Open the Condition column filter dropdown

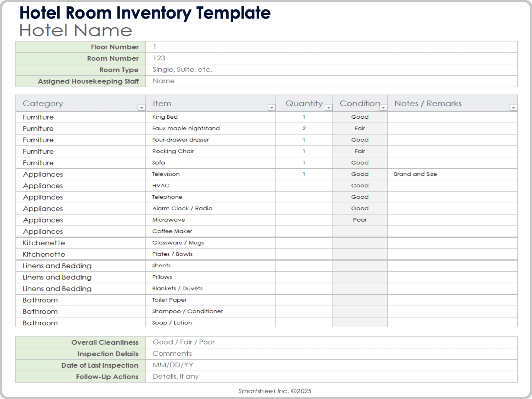pyautogui.click(x=383, y=107)
